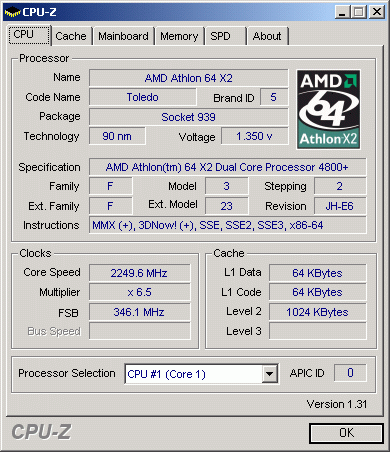This screenshot has width=390, height=452.
Task: Click the processor Name field
Action: [189, 78]
